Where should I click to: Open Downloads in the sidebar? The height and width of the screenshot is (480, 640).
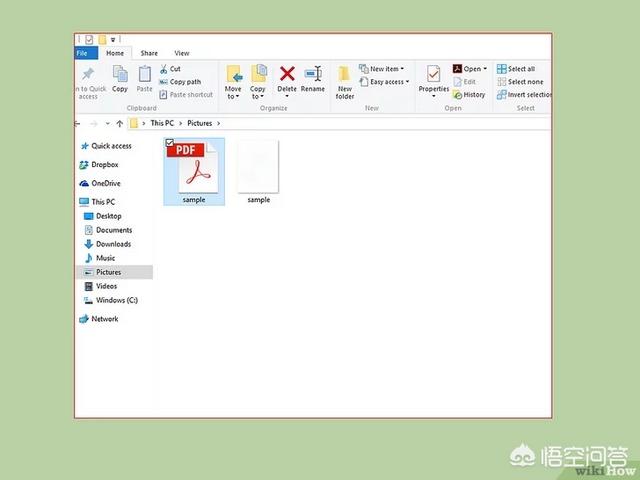point(108,244)
